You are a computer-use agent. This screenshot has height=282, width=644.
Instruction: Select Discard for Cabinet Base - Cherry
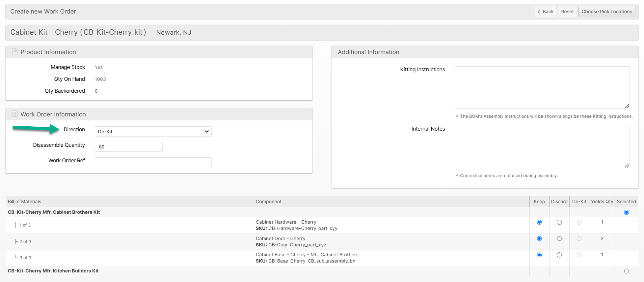point(559,255)
